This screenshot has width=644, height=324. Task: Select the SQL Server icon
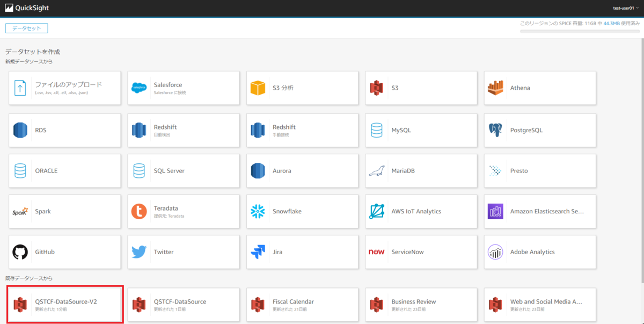click(x=139, y=170)
